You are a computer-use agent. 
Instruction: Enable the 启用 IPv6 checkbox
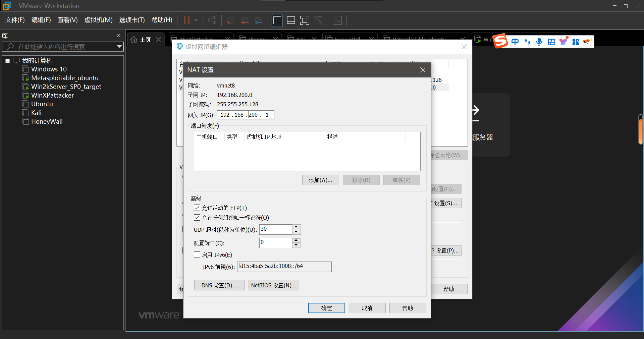197,255
